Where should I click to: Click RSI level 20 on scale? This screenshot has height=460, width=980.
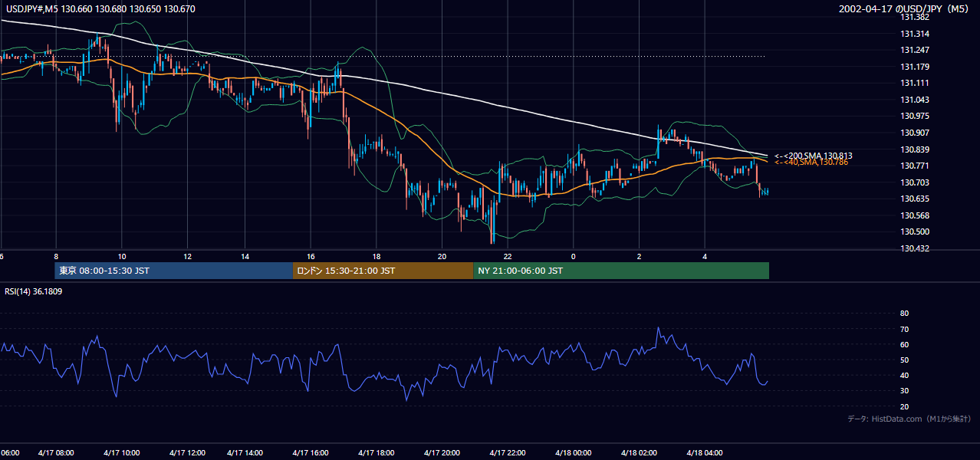904,406
